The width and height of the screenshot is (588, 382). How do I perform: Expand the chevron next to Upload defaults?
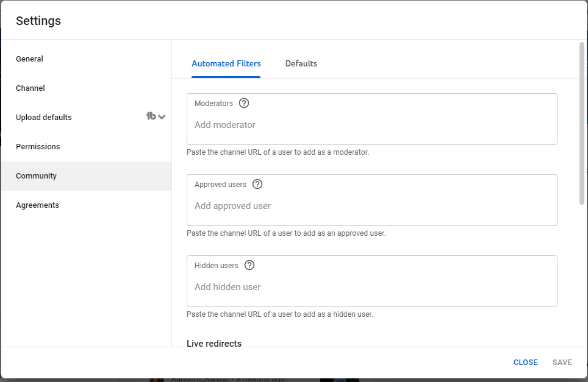(x=162, y=117)
